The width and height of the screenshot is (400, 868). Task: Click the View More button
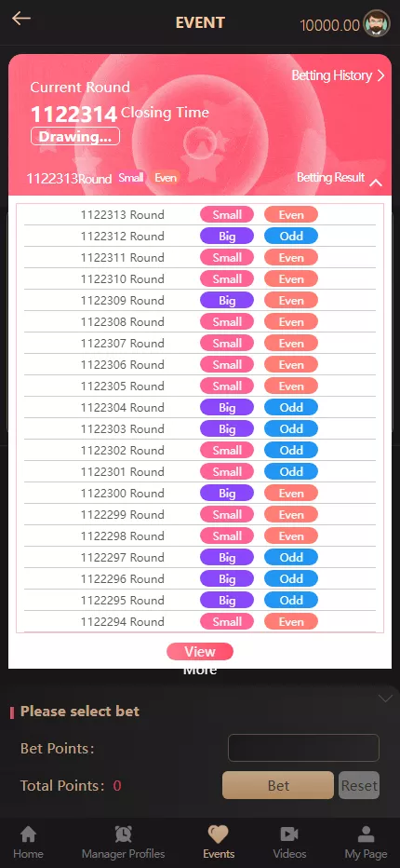pos(200,652)
